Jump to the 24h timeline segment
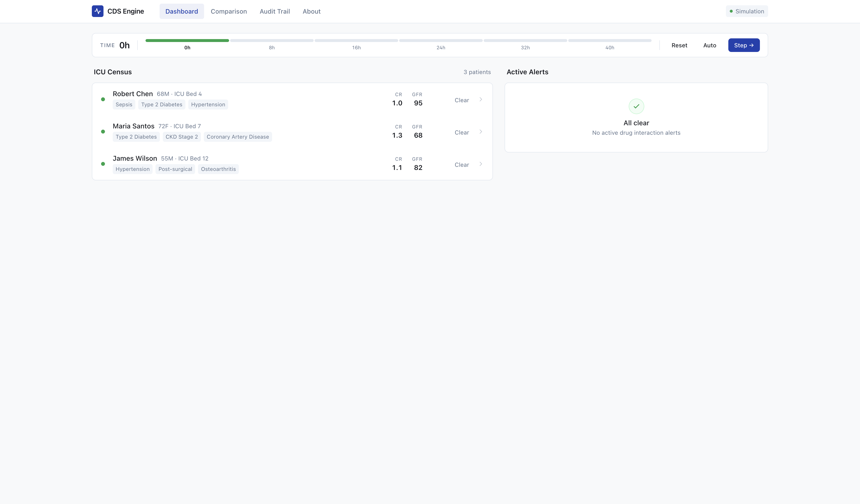This screenshot has height=504, width=860. pos(441,41)
